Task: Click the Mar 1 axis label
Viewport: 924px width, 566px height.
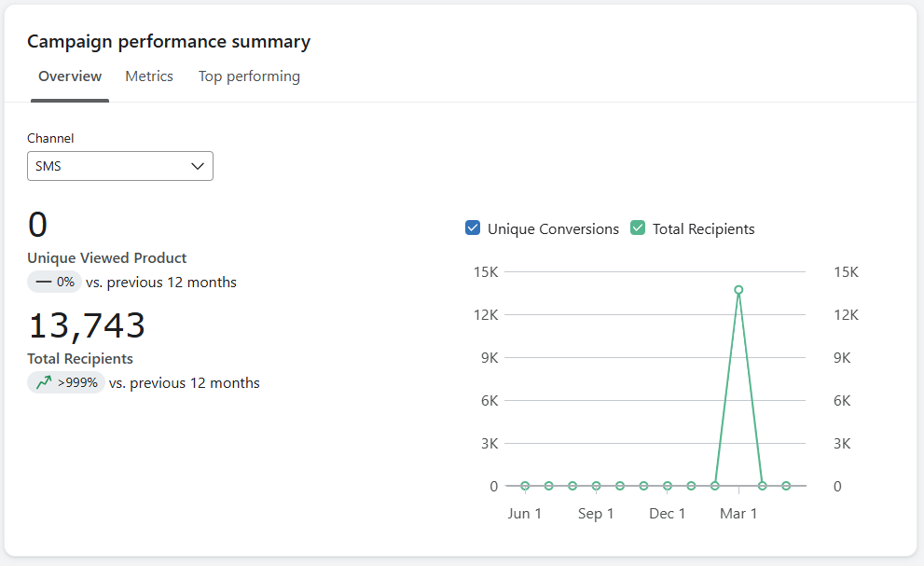Action: (738, 514)
